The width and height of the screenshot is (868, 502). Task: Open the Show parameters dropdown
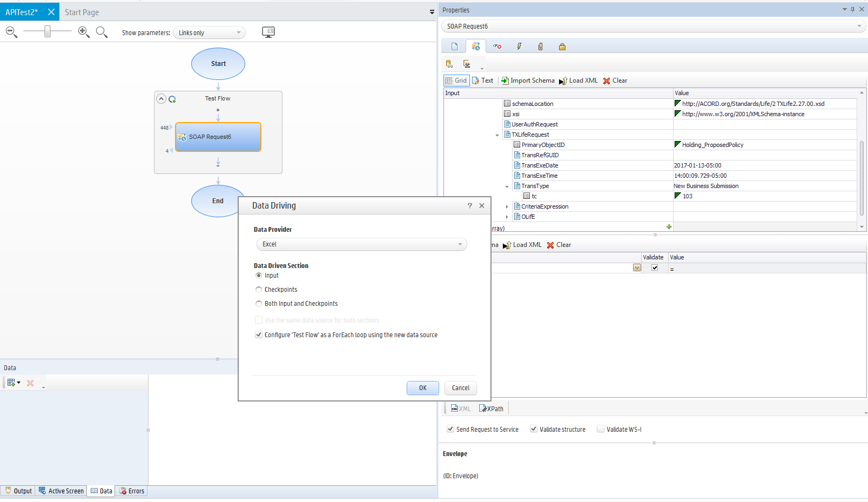click(x=209, y=33)
